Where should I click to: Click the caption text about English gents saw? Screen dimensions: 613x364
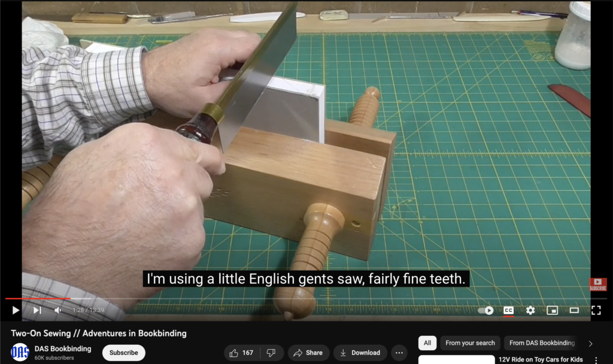(x=306, y=279)
